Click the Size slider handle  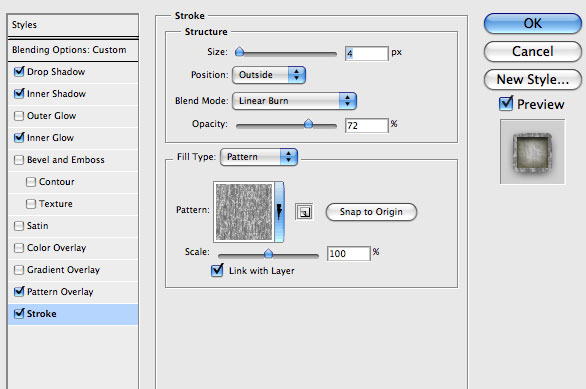click(240, 52)
